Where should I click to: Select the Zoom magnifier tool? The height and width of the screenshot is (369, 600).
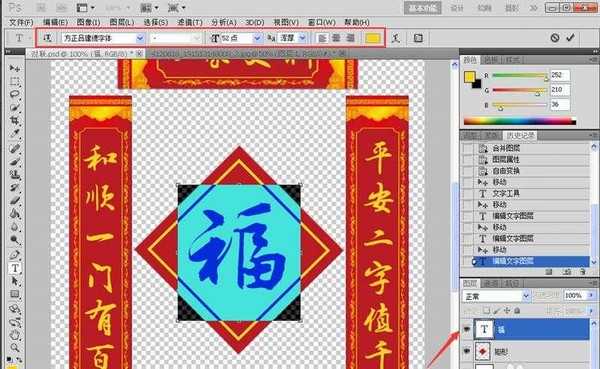[x=15, y=348]
